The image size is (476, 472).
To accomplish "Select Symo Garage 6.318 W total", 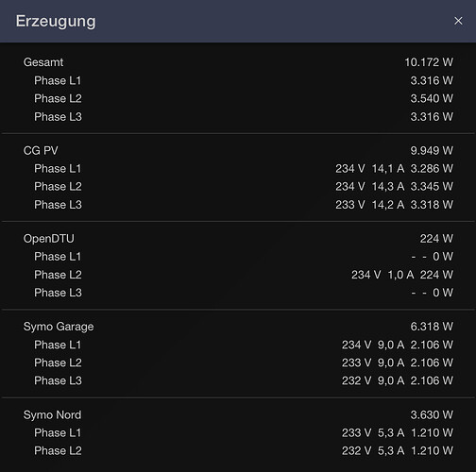I will (x=432, y=327).
